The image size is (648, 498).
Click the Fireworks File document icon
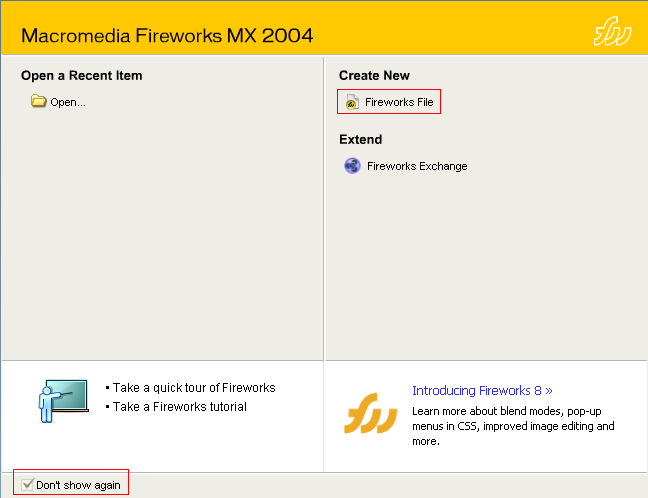[352, 102]
